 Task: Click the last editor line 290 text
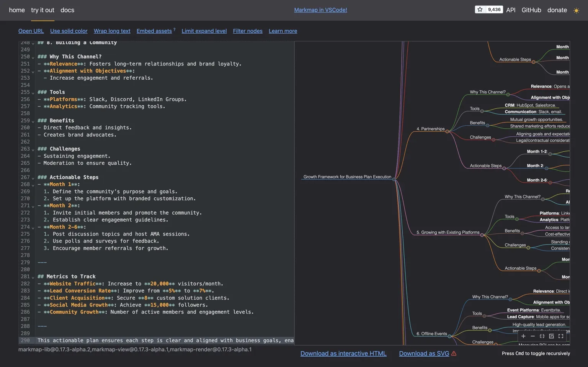click(165, 341)
